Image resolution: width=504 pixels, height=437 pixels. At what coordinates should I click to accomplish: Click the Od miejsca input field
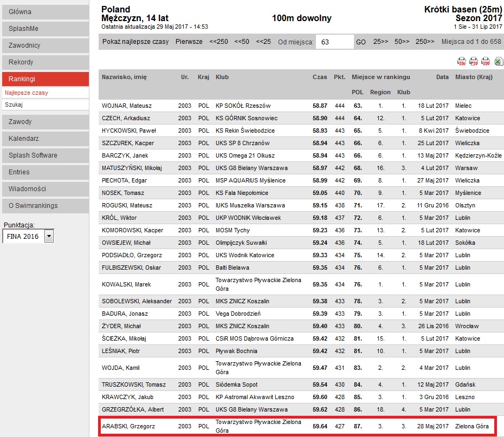tap(334, 42)
